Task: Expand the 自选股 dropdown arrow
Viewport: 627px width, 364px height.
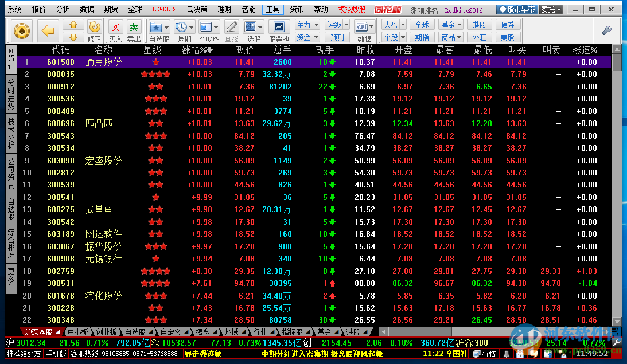Action: click(166, 27)
